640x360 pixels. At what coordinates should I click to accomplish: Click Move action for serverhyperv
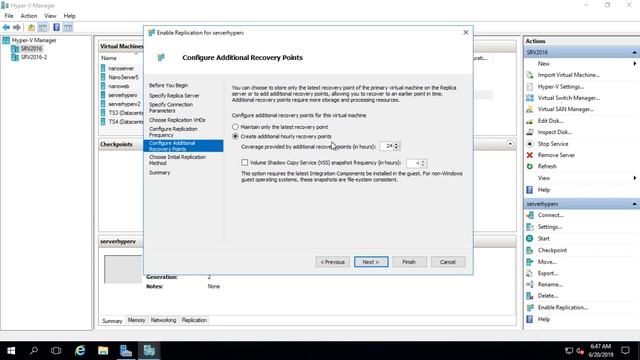pyautogui.click(x=547, y=262)
